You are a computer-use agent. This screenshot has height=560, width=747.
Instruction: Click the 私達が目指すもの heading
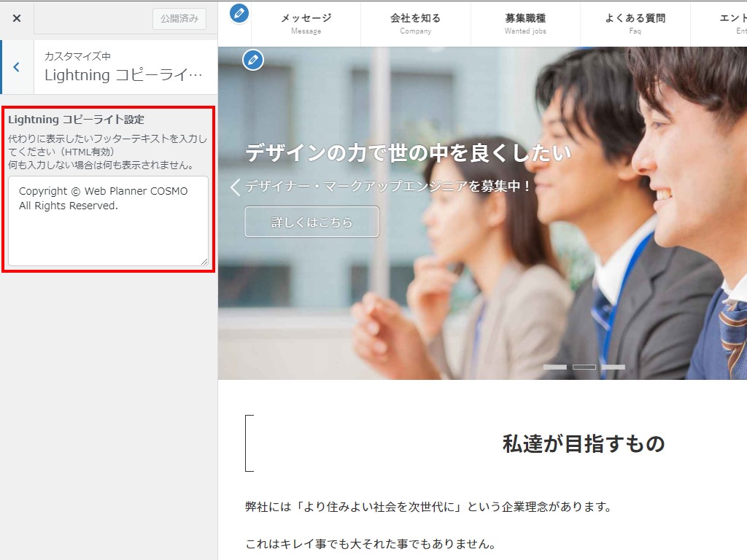point(583,443)
